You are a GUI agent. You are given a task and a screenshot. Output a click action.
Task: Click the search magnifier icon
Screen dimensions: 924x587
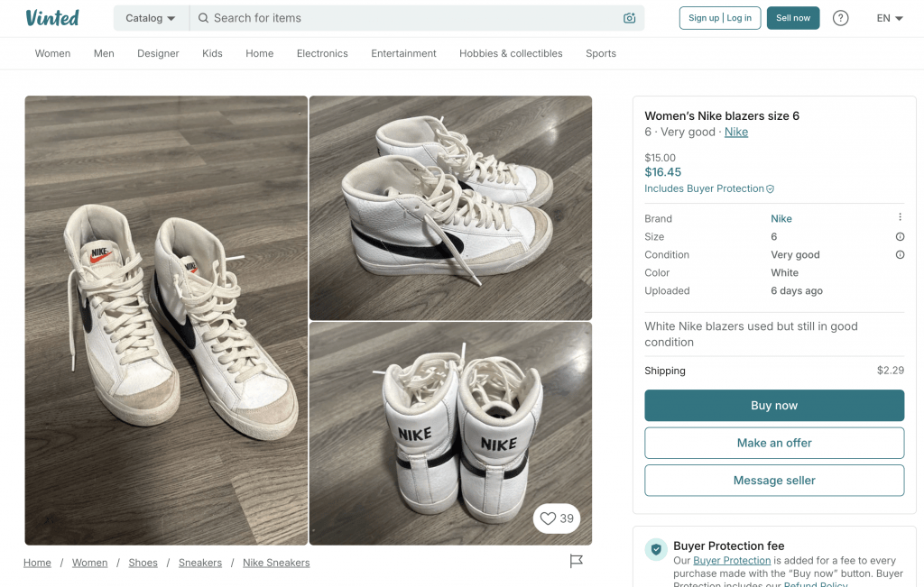pos(203,18)
